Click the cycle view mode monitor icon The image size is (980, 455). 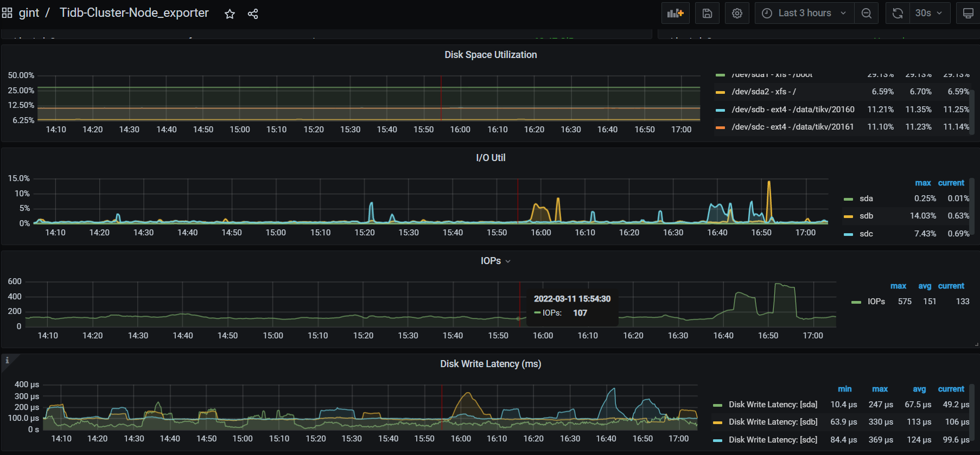click(968, 13)
